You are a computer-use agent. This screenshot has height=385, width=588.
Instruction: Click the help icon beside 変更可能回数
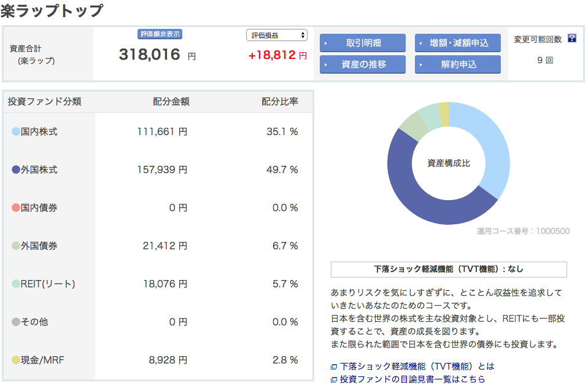pyautogui.click(x=571, y=38)
